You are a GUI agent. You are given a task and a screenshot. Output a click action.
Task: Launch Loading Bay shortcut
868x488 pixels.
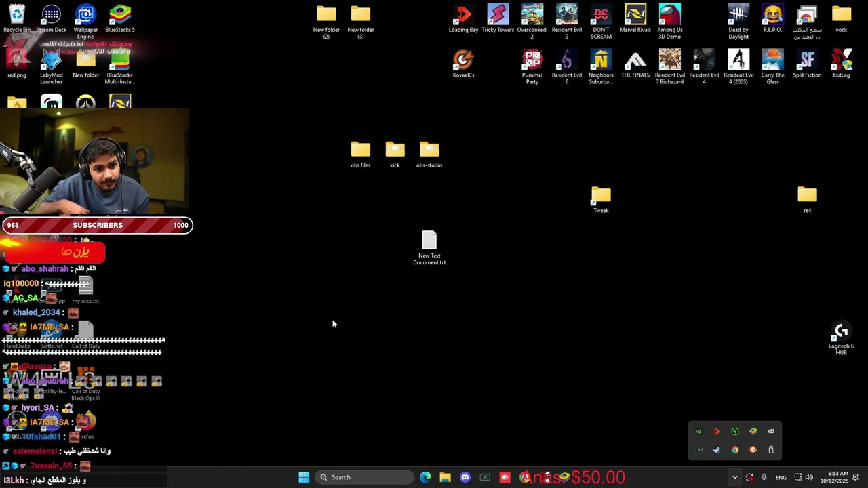tap(464, 19)
